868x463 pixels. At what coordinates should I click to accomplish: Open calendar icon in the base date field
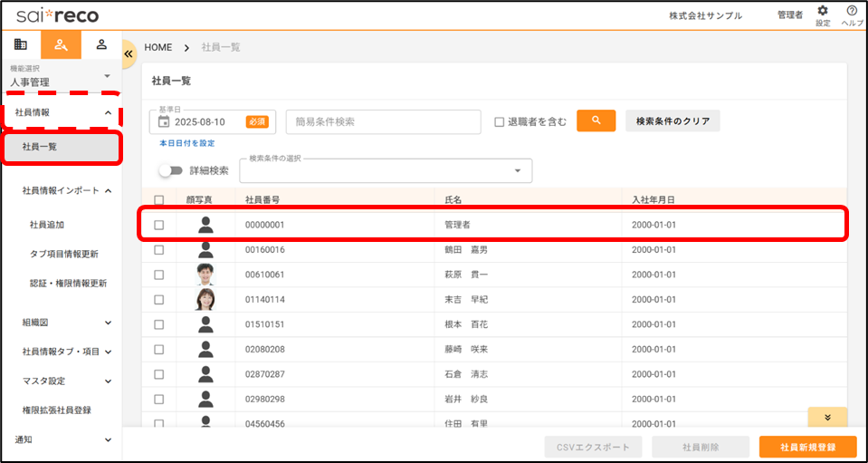click(x=164, y=121)
